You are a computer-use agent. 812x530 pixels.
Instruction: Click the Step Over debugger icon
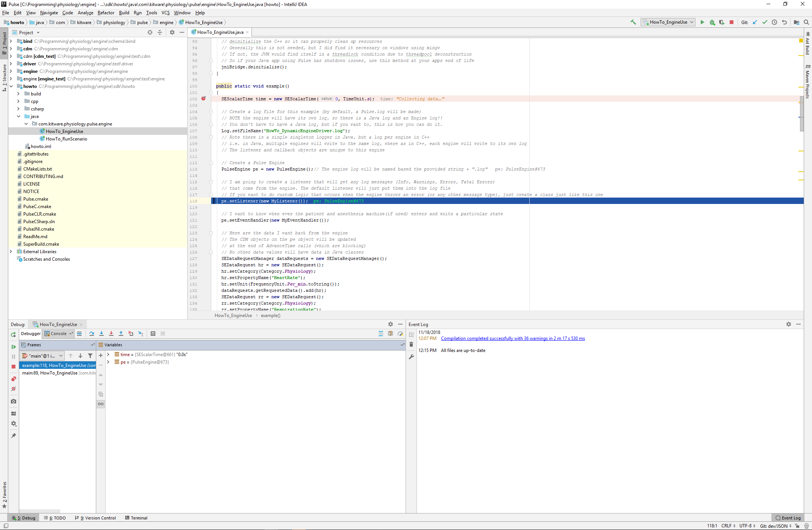pyautogui.click(x=92, y=334)
